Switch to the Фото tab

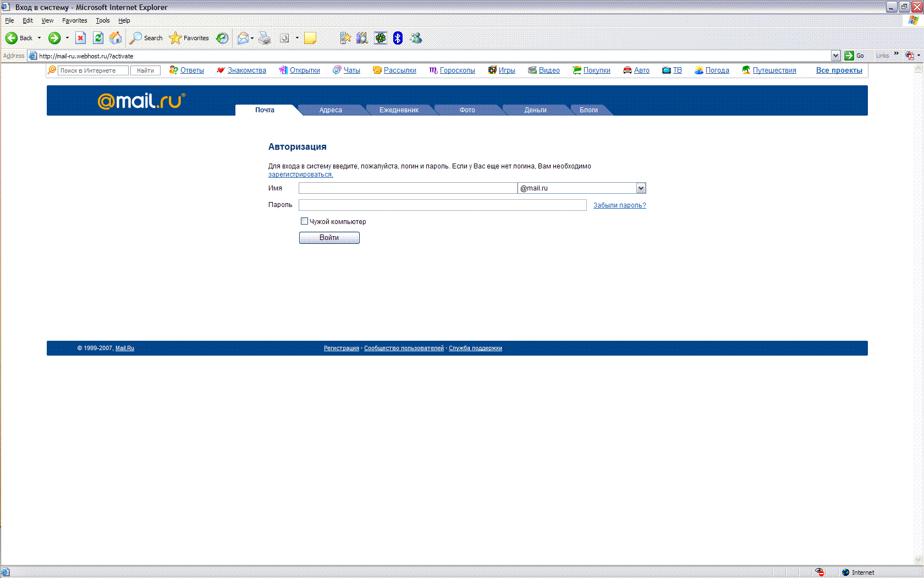pyautogui.click(x=468, y=110)
